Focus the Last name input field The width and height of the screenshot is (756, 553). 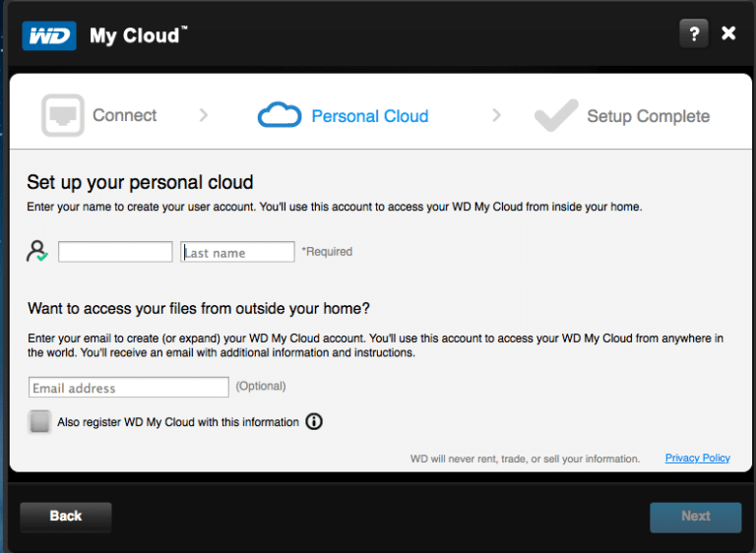pyautogui.click(x=237, y=252)
